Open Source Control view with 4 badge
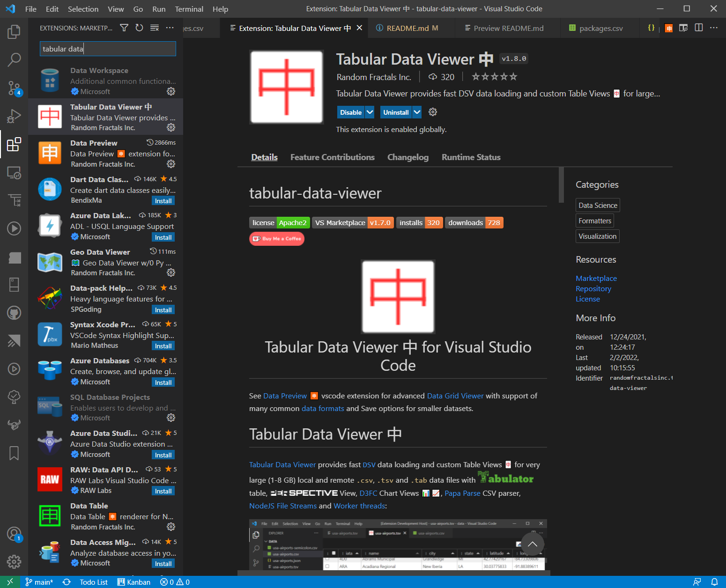The height and width of the screenshot is (588, 726). tap(14, 88)
